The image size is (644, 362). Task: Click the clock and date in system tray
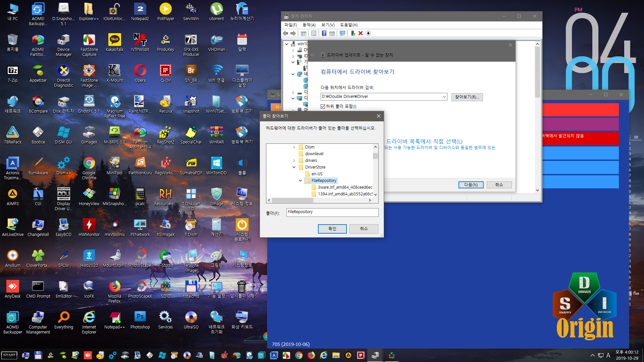click(x=627, y=355)
